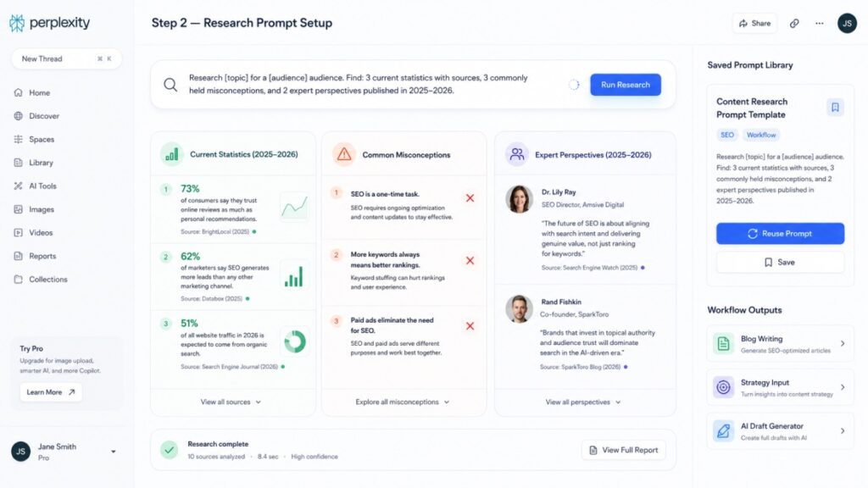
Task: Toggle the bookmark icon on Content Research template
Action: [835, 108]
